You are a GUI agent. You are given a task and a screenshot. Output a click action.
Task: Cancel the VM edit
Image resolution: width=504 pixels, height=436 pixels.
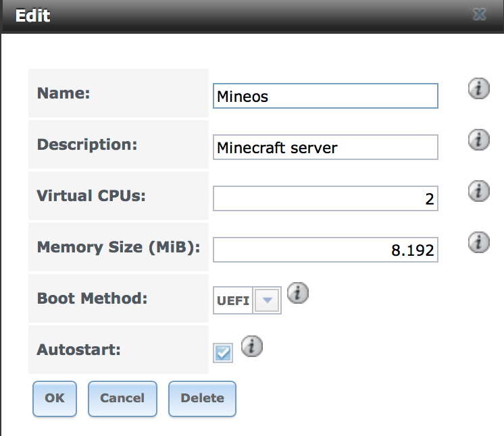(122, 398)
